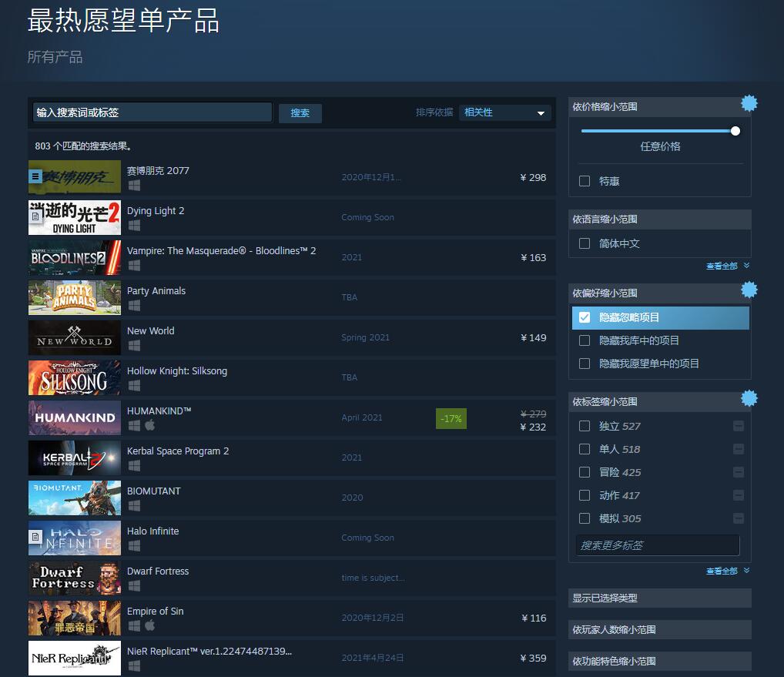This screenshot has height=677, width=784.
Task: Click Windows icon under New World
Action: point(134,346)
